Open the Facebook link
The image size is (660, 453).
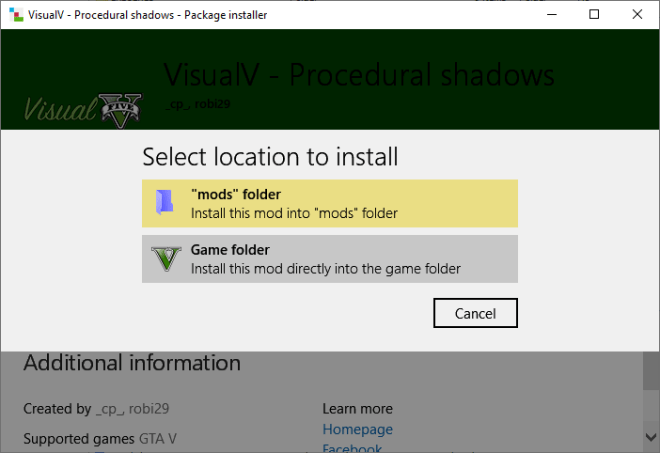point(352,448)
